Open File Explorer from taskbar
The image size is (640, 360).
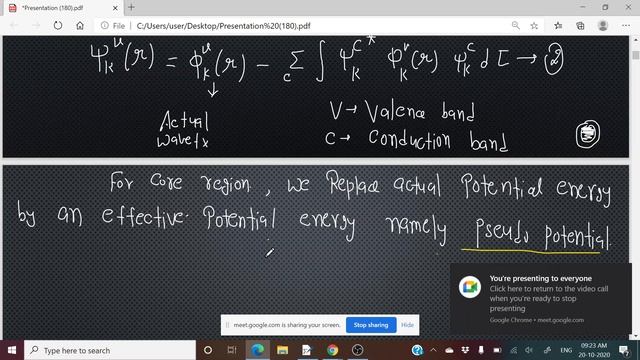(x=282, y=350)
